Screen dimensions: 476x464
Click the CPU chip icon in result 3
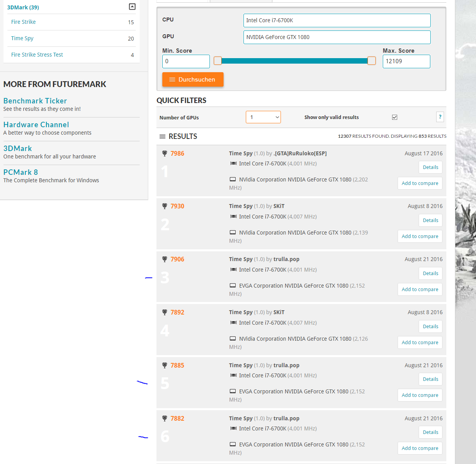pos(233,270)
